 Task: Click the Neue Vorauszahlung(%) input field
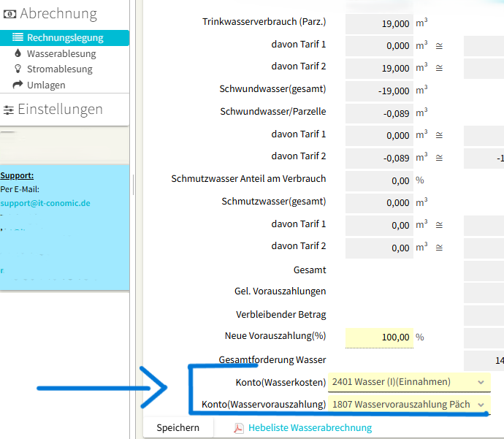377,337
